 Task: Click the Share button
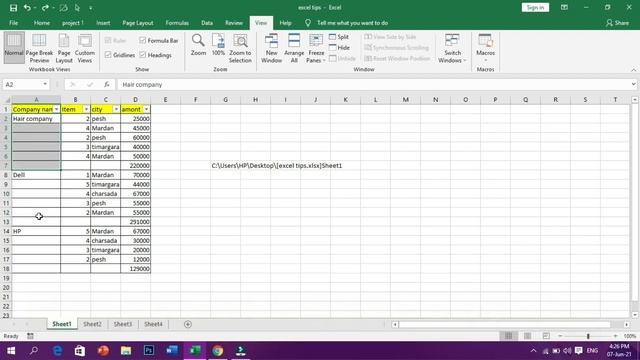(x=618, y=23)
